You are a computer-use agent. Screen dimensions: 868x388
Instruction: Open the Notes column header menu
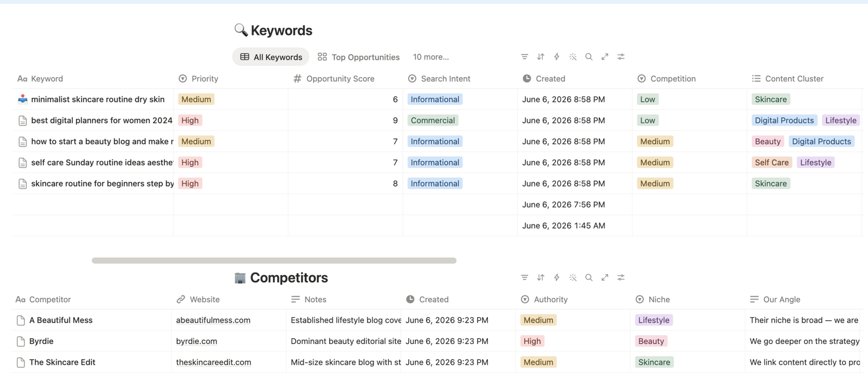pos(344,299)
